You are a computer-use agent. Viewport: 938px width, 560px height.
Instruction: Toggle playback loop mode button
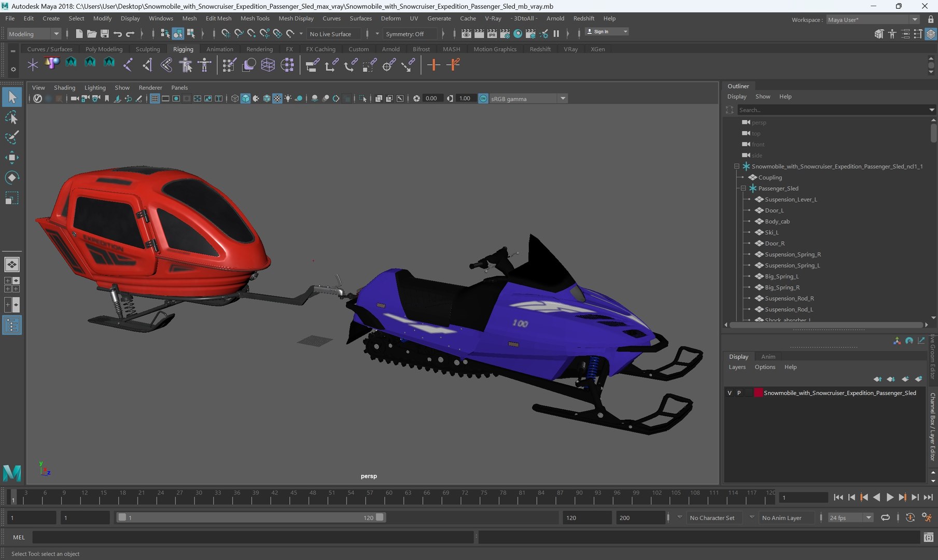885,517
